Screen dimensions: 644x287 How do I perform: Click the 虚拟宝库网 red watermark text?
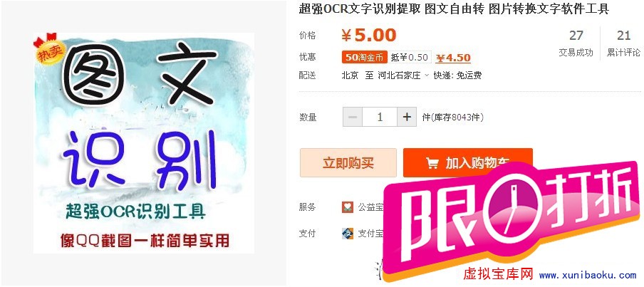pyautogui.click(x=498, y=274)
